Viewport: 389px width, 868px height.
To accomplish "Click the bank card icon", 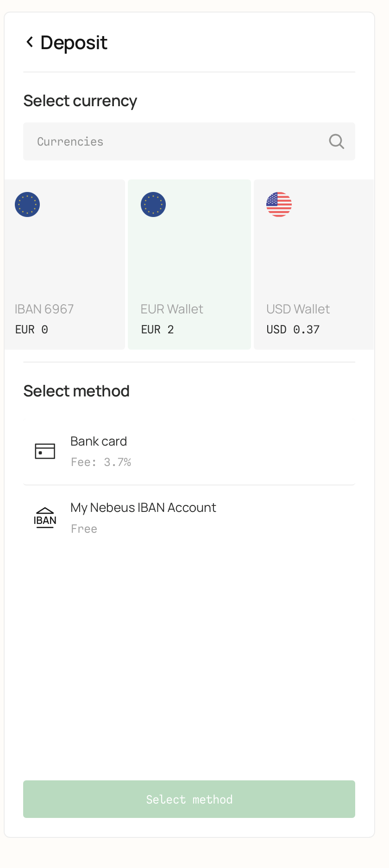I will 45,451.
